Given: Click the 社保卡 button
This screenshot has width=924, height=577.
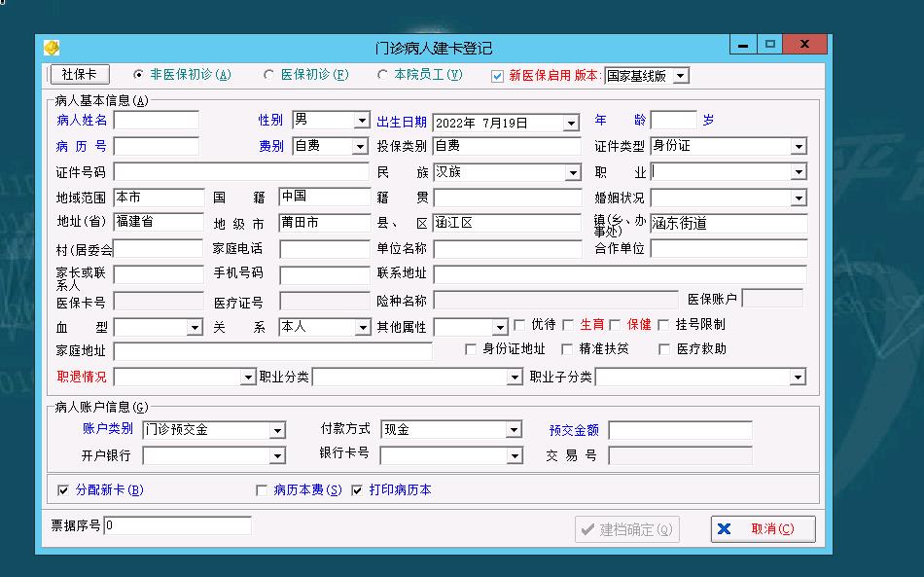Looking at the screenshot, I should pyautogui.click(x=80, y=74).
